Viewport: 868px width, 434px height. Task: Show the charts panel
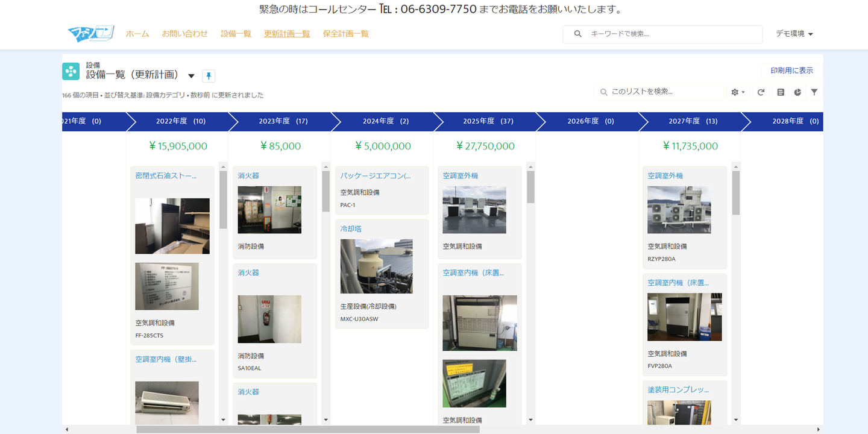tap(797, 92)
